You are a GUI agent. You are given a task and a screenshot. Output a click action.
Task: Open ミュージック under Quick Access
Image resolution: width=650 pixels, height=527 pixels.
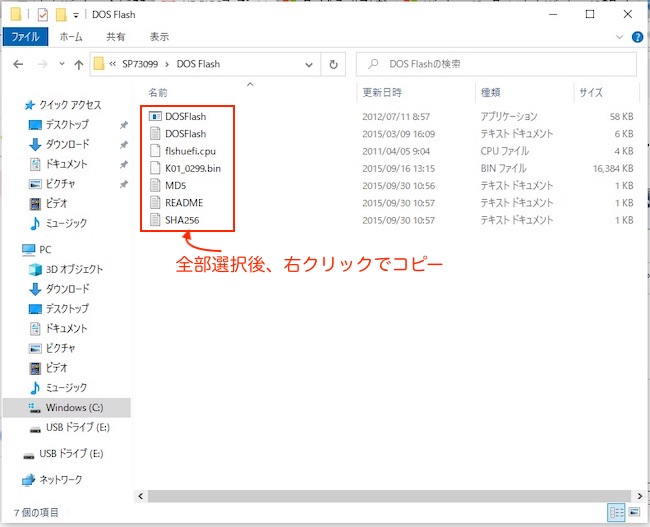(x=66, y=223)
